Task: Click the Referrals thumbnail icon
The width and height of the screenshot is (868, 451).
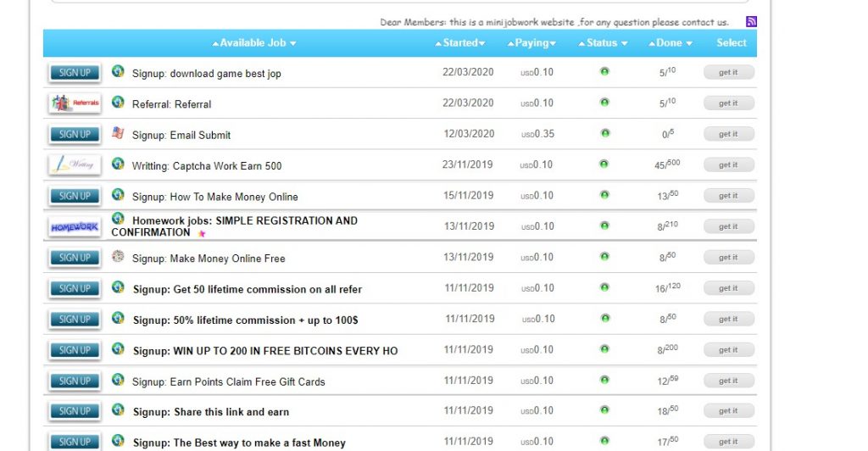Action: [75, 103]
